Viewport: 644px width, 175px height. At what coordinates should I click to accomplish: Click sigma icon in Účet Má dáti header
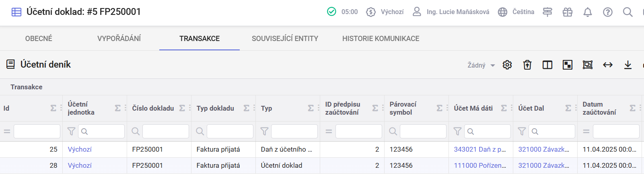[504, 108]
